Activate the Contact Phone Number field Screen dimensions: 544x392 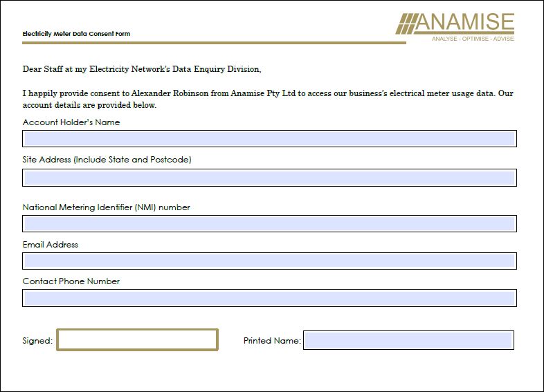pyautogui.click(x=269, y=298)
